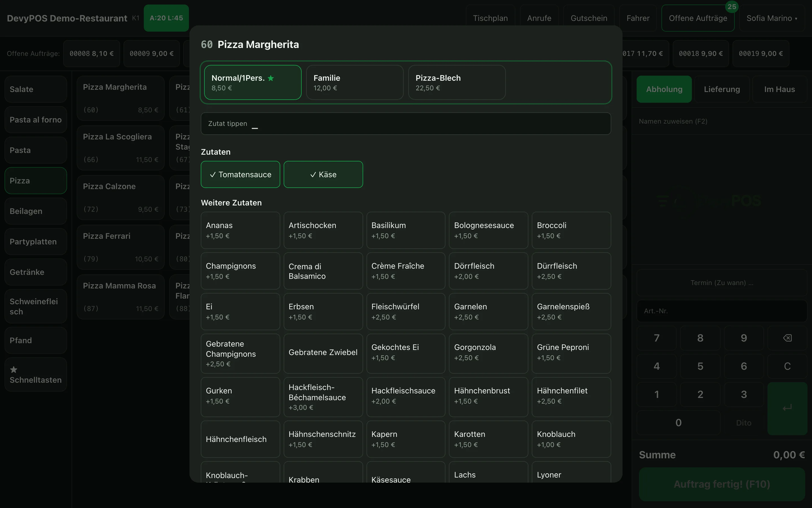Click the A:20 L:45 status button
Viewport: 812px width, 508px height.
[x=166, y=18]
